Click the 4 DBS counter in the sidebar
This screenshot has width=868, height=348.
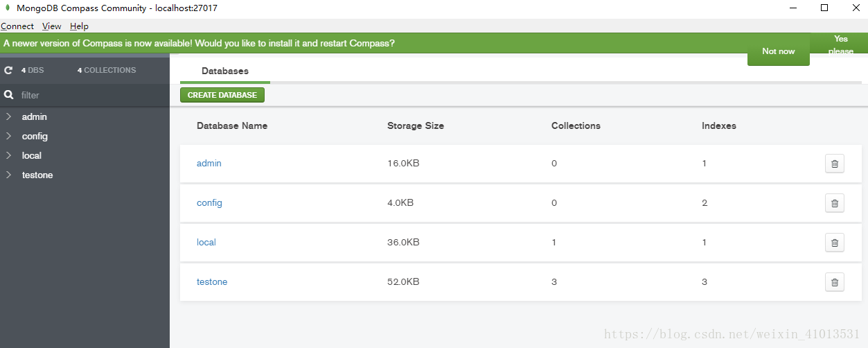coord(33,70)
